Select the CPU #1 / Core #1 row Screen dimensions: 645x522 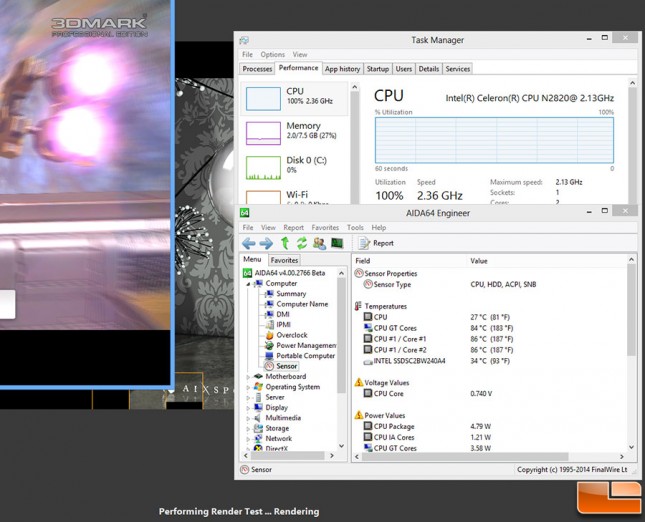point(439,339)
